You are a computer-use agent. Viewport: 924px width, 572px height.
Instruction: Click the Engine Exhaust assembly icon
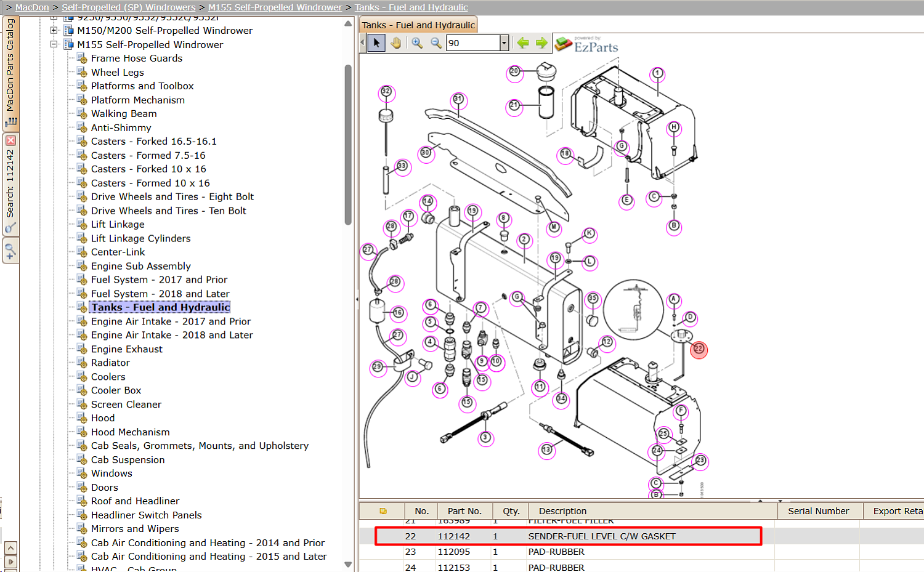point(82,349)
